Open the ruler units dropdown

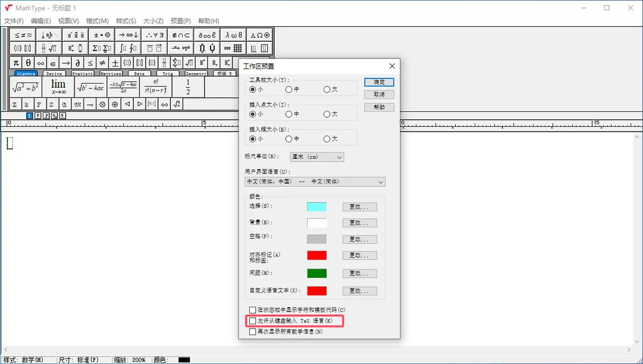point(317,157)
